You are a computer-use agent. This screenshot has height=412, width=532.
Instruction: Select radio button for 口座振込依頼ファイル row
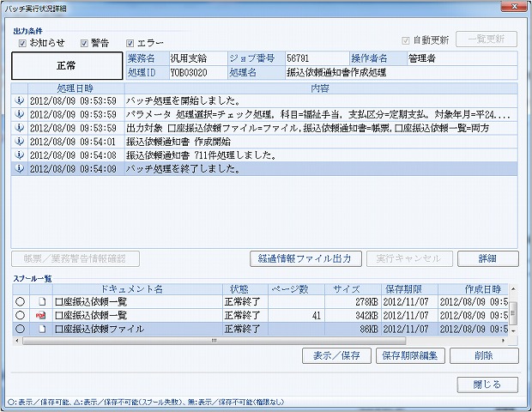[20, 329]
